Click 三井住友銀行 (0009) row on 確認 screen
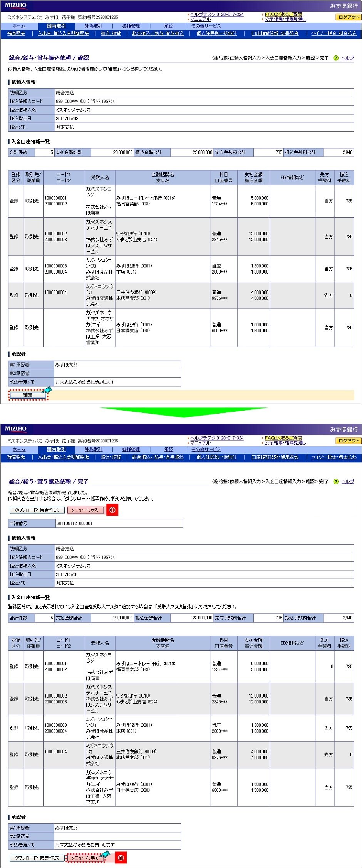 pos(181,295)
